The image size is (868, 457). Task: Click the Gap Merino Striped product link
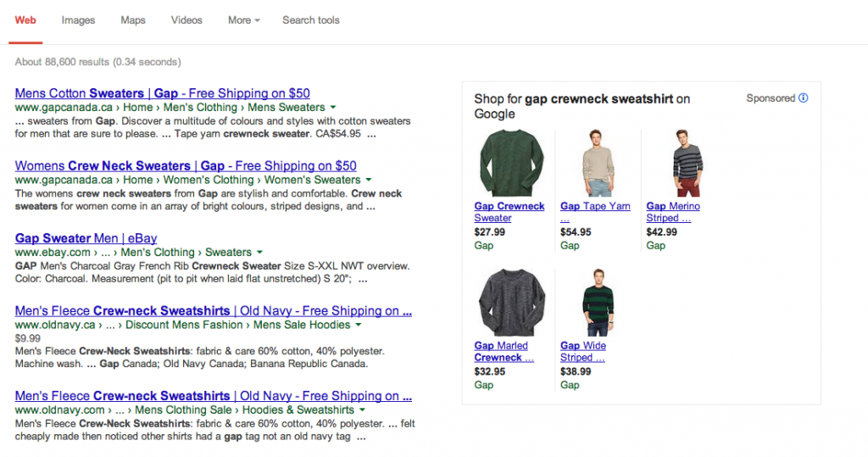(x=673, y=212)
